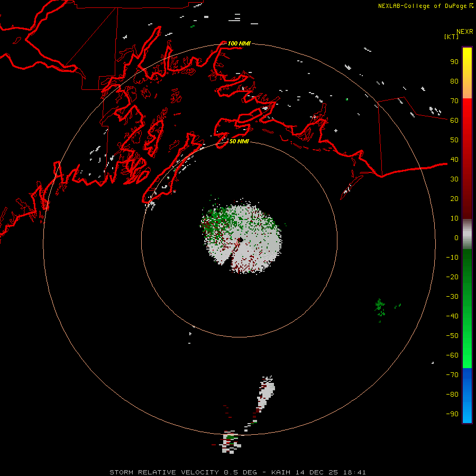Click the 'NEXR' label above color scale
This screenshot has height=476, width=476.
pyautogui.click(x=465, y=32)
